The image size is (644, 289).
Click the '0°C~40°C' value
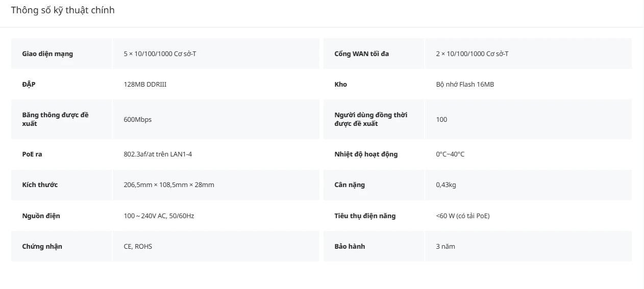(x=450, y=154)
